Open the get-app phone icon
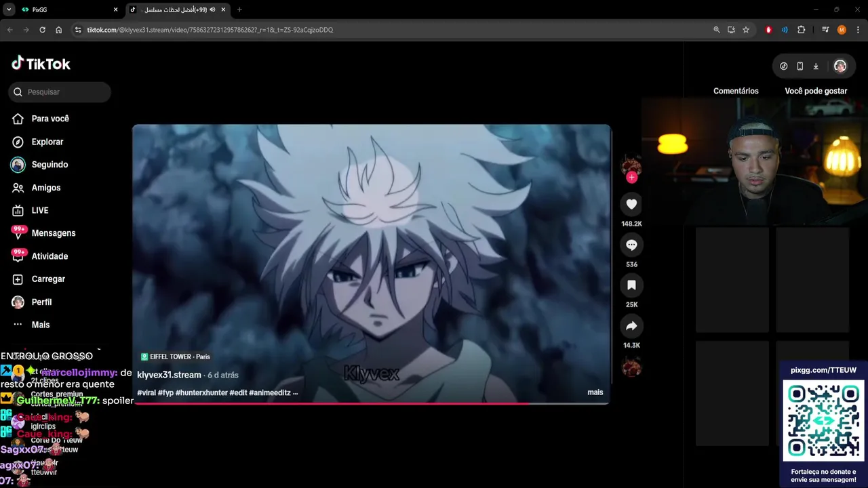 click(800, 66)
